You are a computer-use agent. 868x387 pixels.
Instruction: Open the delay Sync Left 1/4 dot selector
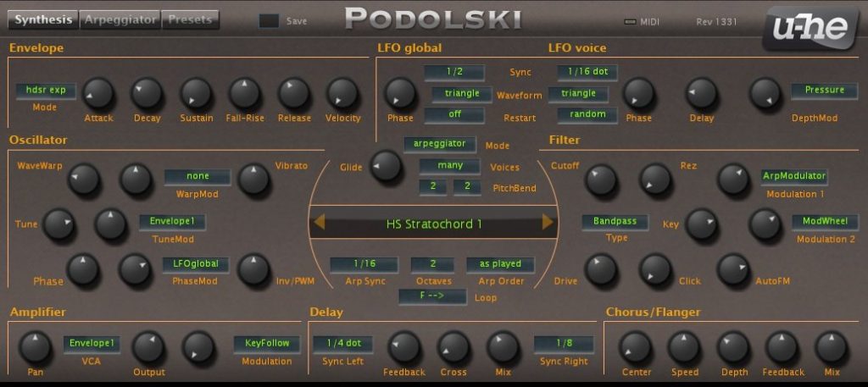343,344
